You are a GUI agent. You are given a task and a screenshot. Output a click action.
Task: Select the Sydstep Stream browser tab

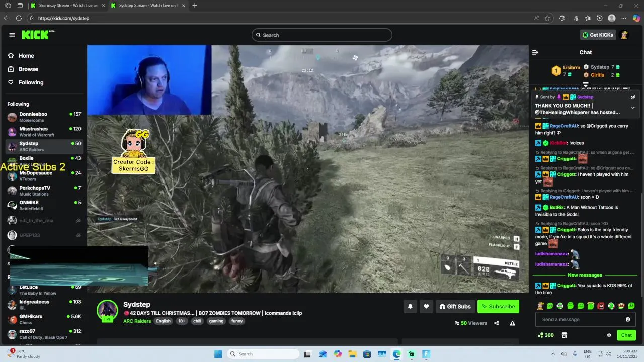click(148, 6)
